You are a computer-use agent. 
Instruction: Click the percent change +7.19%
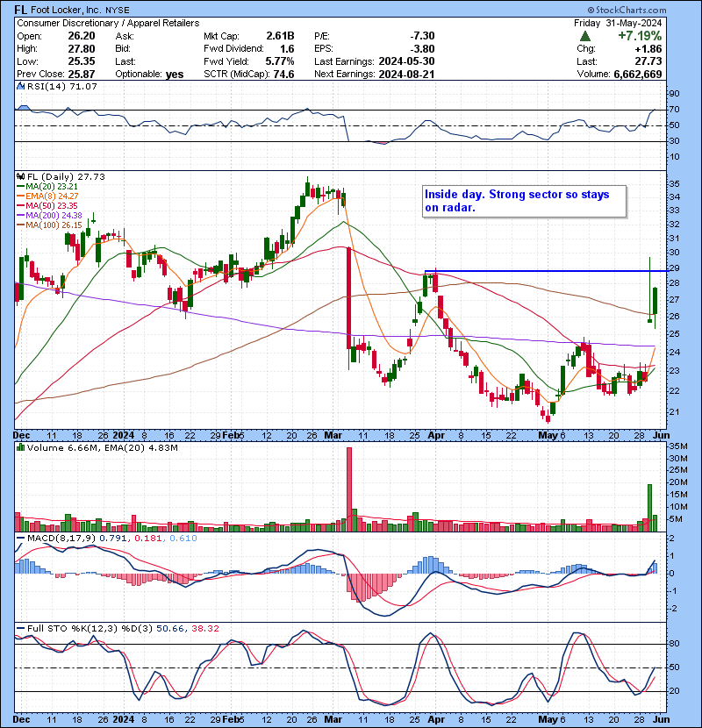[640, 36]
